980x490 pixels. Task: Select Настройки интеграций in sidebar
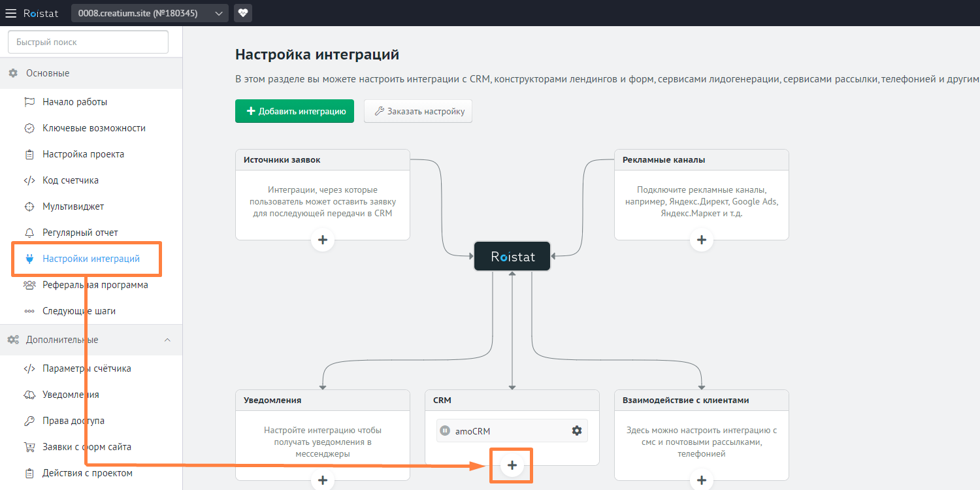pos(91,259)
